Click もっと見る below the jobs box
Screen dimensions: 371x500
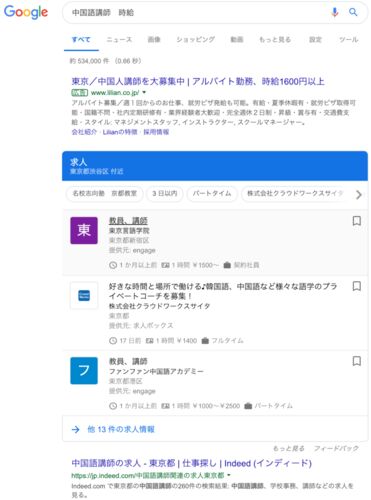[289, 448]
